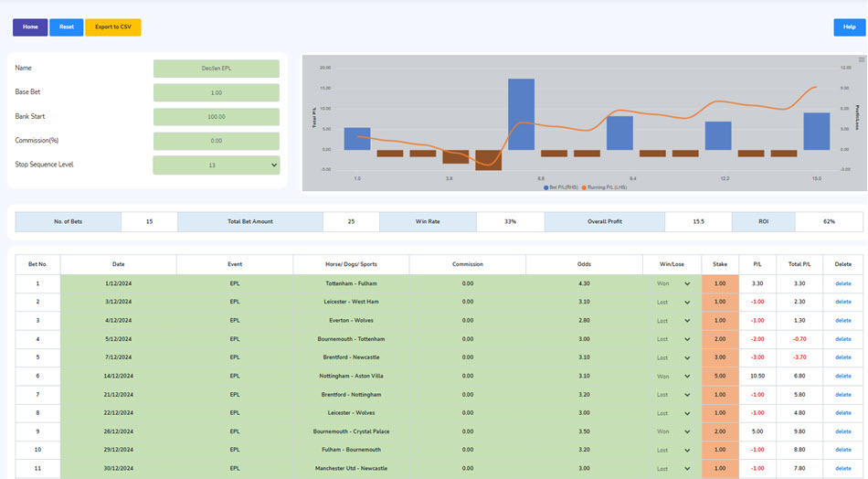The image size is (868, 479).
Task: Delete bet number 1 row
Action: 842,283
